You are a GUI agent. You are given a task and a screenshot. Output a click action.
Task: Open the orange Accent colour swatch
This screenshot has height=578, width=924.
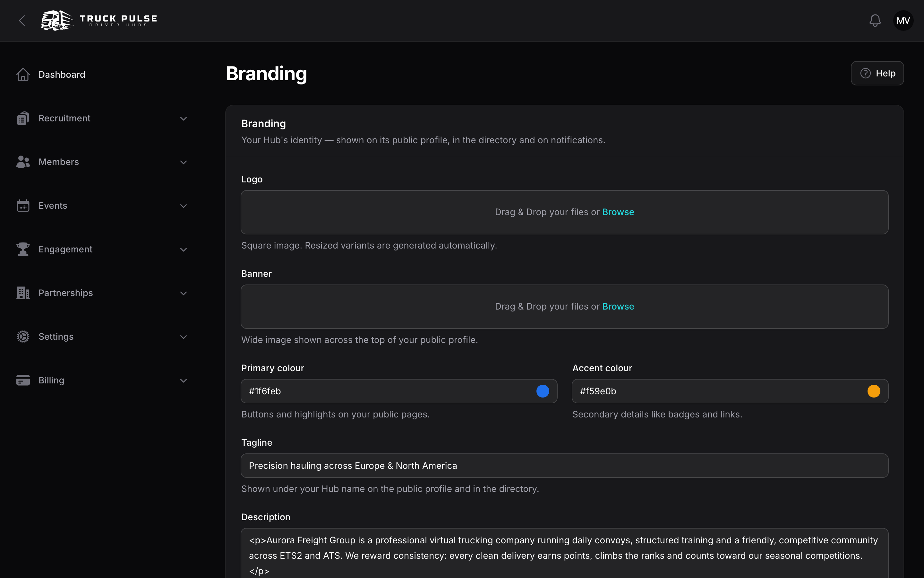874,391
